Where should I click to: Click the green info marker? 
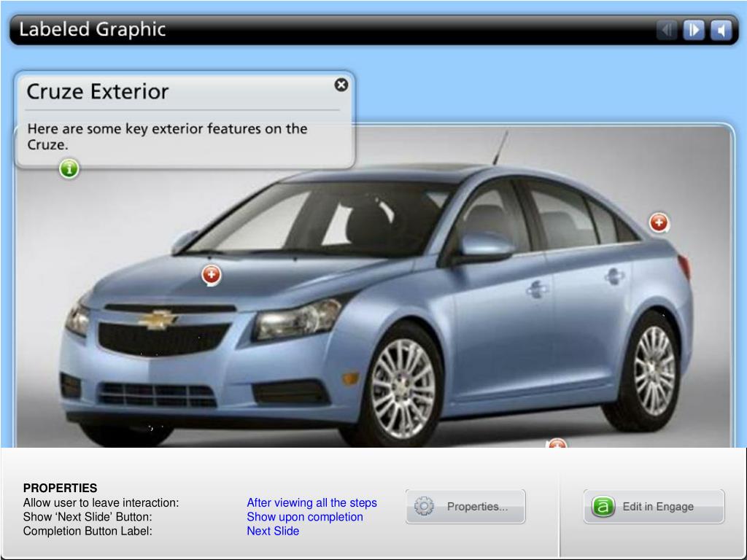(69, 168)
